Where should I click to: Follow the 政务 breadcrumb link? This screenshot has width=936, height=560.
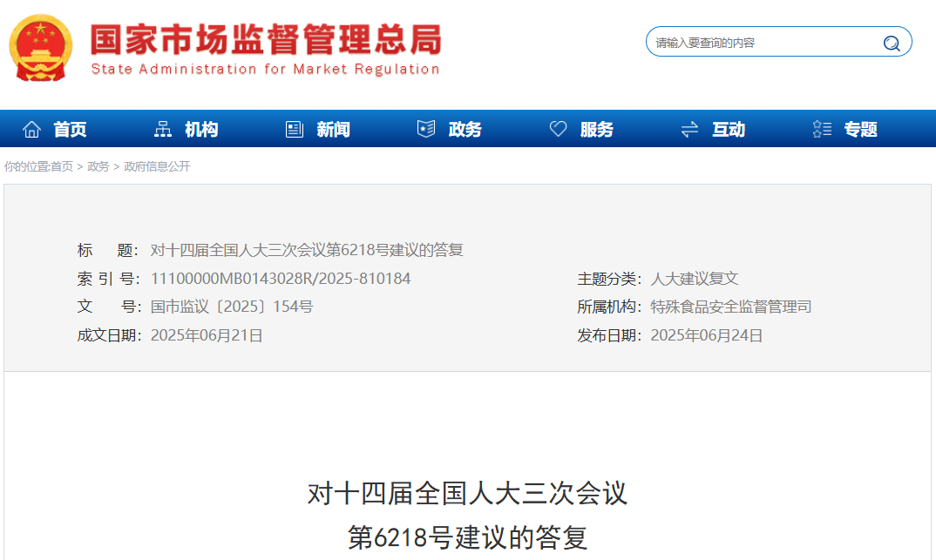click(98, 166)
